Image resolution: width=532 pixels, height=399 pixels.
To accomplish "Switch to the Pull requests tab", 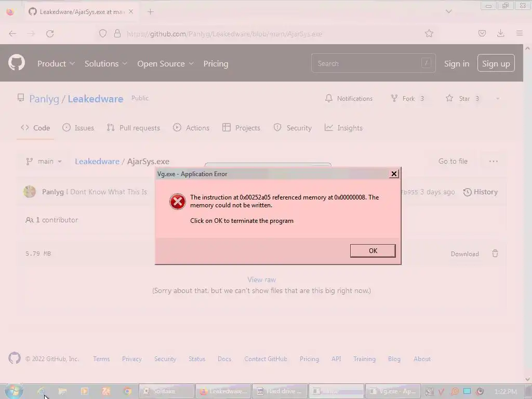I will click(133, 128).
